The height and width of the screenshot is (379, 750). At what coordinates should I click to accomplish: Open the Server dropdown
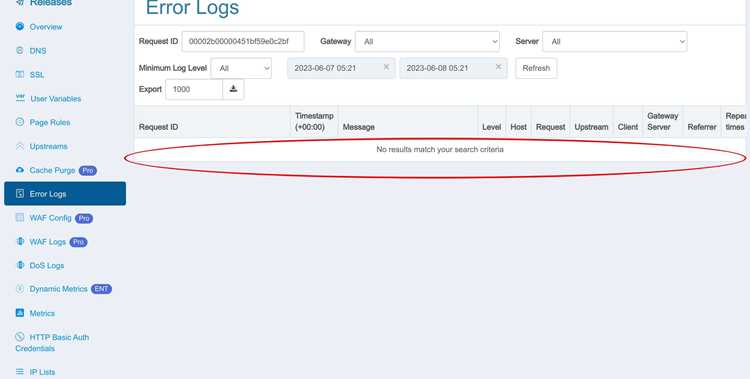point(615,42)
